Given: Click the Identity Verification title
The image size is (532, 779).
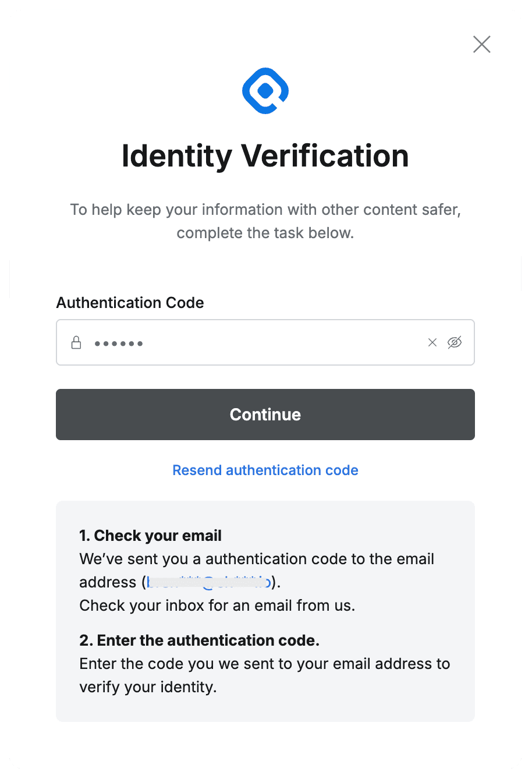Looking at the screenshot, I should coord(265,156).
